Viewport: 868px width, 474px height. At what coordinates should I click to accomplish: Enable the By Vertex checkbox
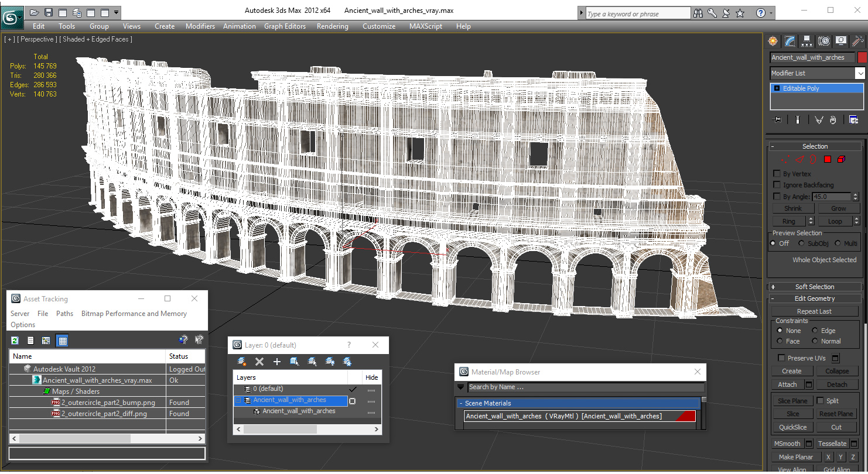pyautogui.click(x=777, y=174)
